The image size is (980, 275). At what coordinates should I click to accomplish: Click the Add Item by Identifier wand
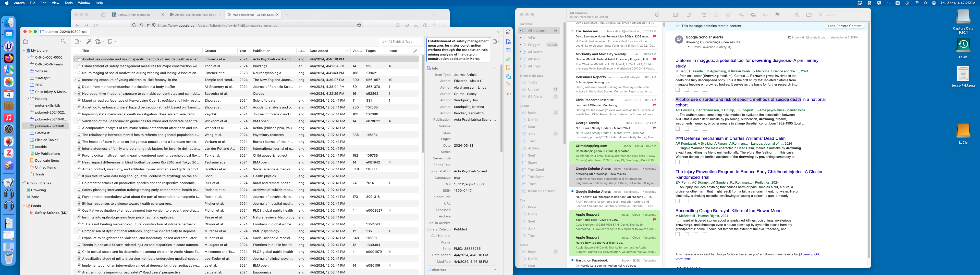(89, 42)
